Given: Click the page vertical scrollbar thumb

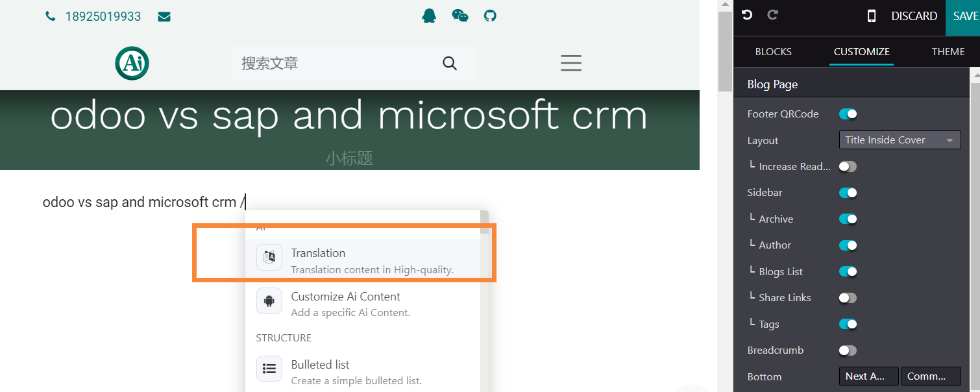Looking at the screenshot, I should [725, 52].
